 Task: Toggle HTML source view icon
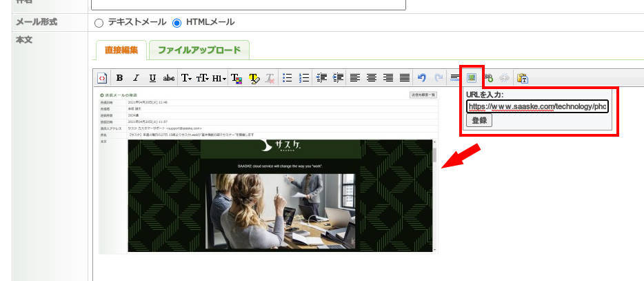(x=102, y=78)
